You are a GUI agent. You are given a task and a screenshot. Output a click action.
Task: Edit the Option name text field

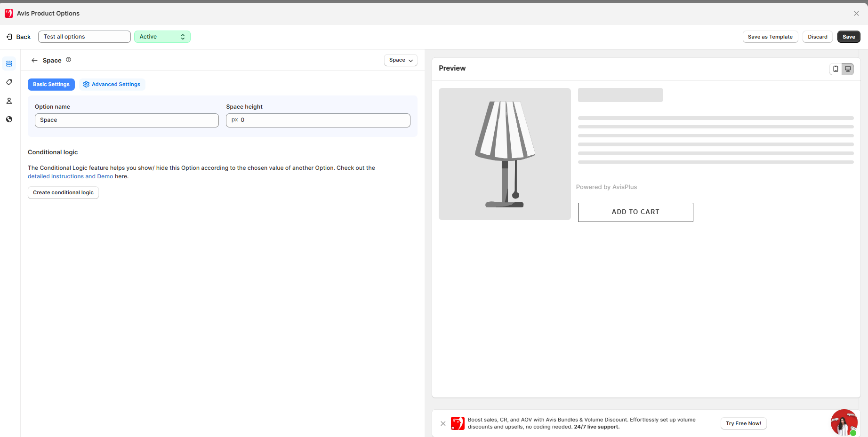pyautogui.click(x=127, y=120)
